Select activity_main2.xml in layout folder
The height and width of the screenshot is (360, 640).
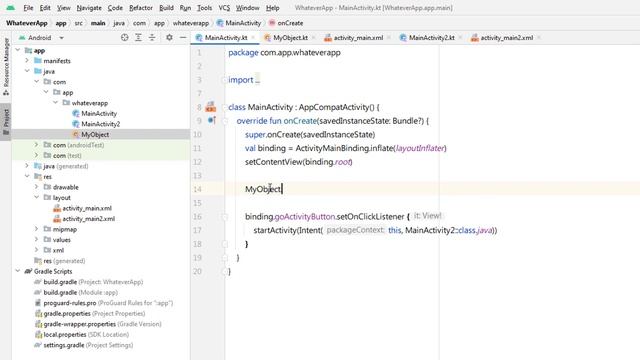click(x=88, y=219)
